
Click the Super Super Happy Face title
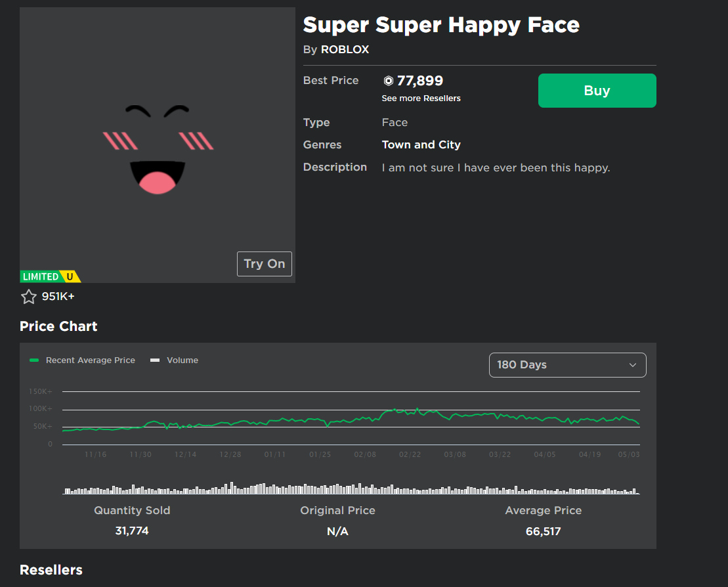441,25
